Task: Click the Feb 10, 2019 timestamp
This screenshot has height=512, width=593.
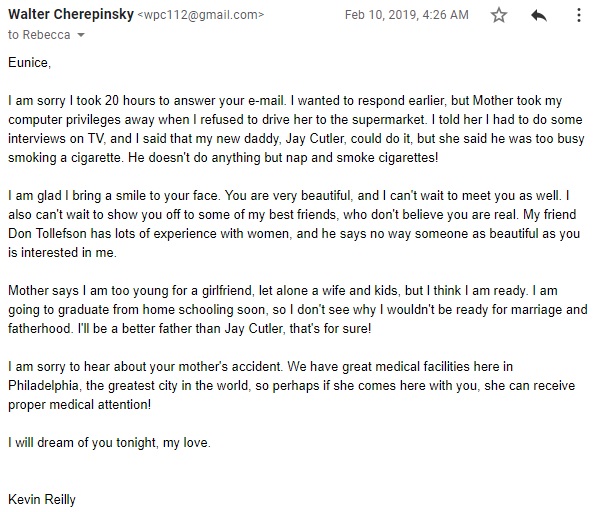Action: coord(407,15)
